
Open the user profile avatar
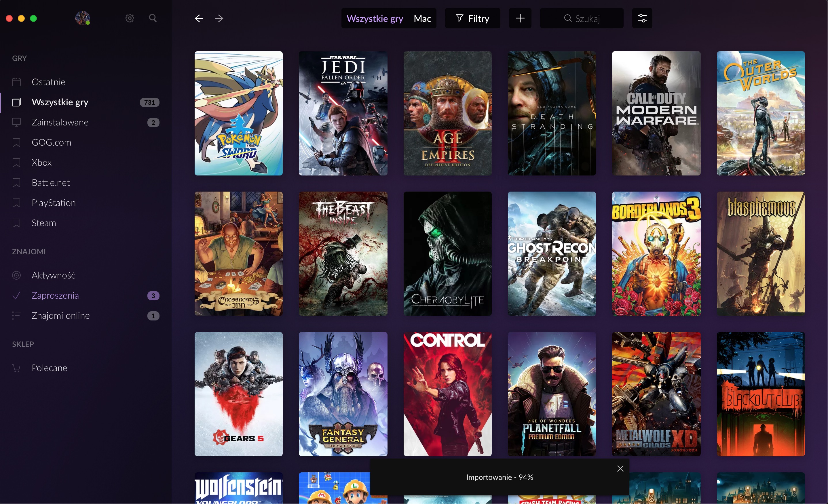point(82,18)
